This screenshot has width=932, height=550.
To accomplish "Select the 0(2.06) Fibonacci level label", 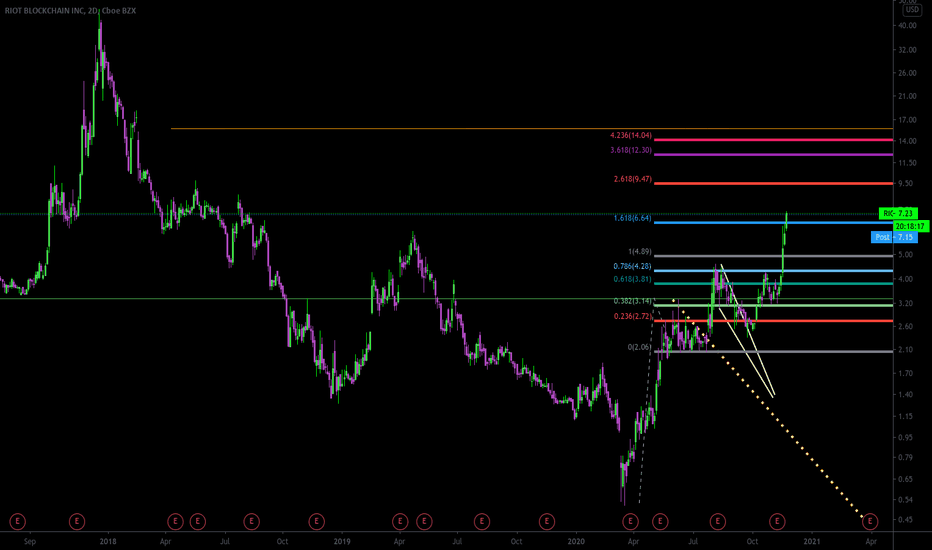I will 640,347.
